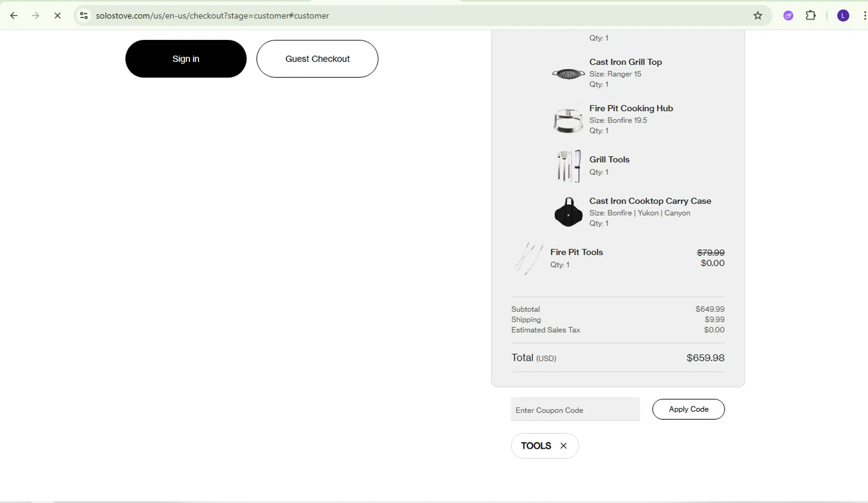868x503 pixels.
Task: Click the Size: Ranger 15 text
Action: pos(615,74)
